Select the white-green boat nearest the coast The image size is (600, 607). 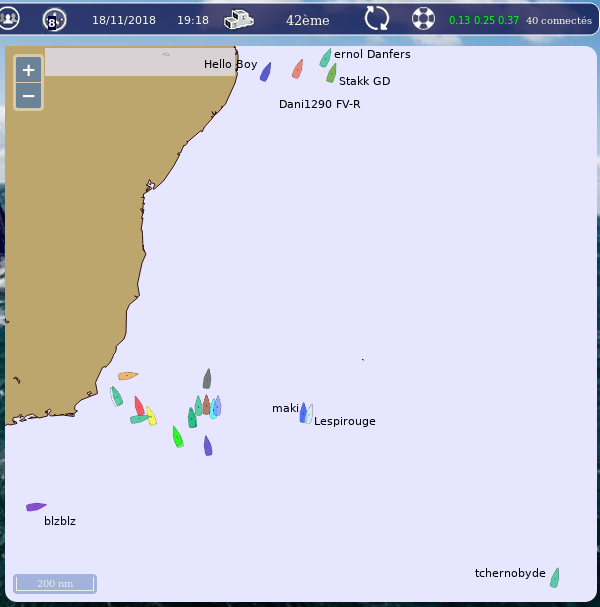point(116,396)
